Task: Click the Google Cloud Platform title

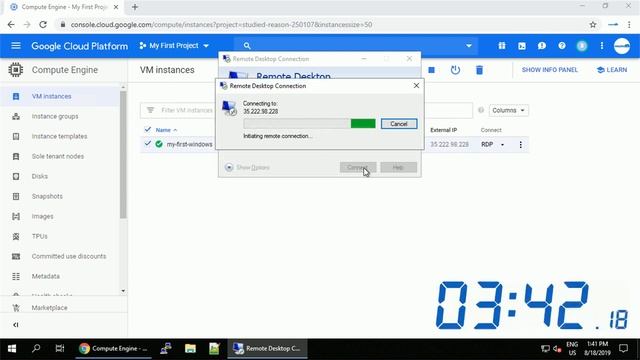Action: pyautogui.click(x=80, y=46)
